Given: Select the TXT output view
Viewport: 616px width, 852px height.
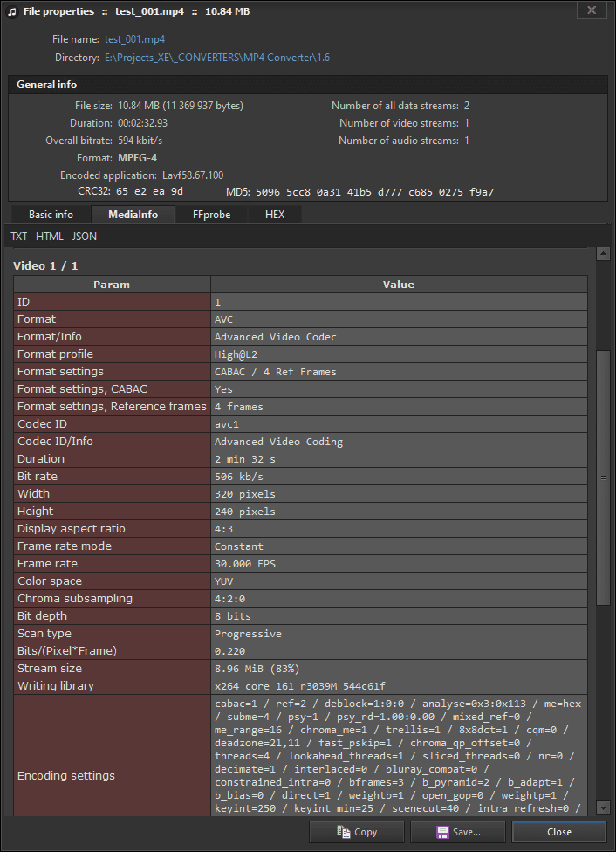Looking at the screenshot, I should [x=18, y=236].
